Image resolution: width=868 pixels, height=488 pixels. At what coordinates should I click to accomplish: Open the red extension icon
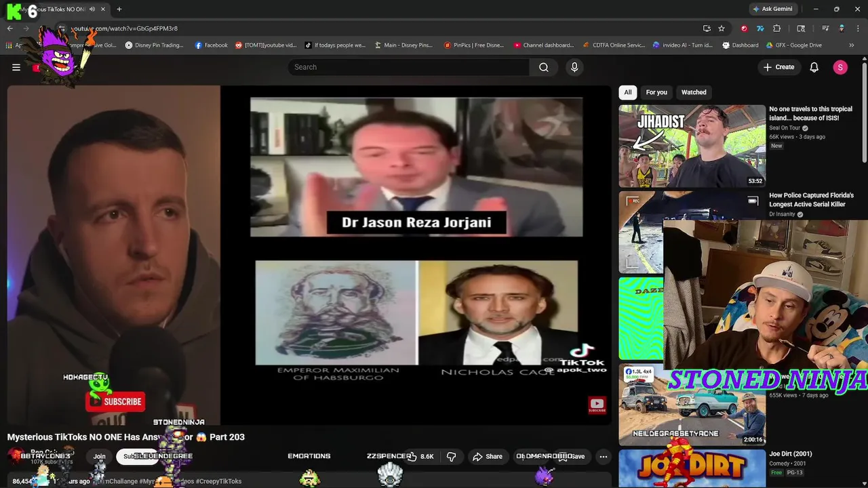(x=744, y=28)
